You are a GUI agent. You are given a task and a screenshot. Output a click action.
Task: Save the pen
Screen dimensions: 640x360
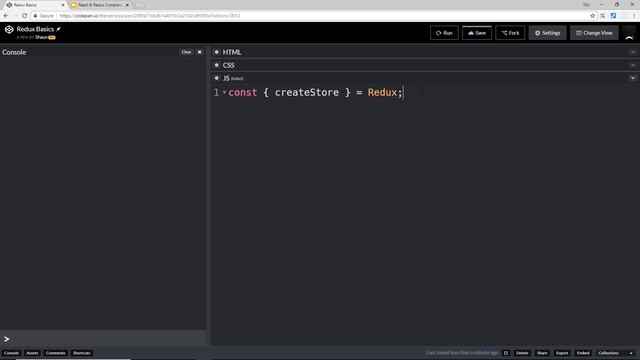coord(477,33)
